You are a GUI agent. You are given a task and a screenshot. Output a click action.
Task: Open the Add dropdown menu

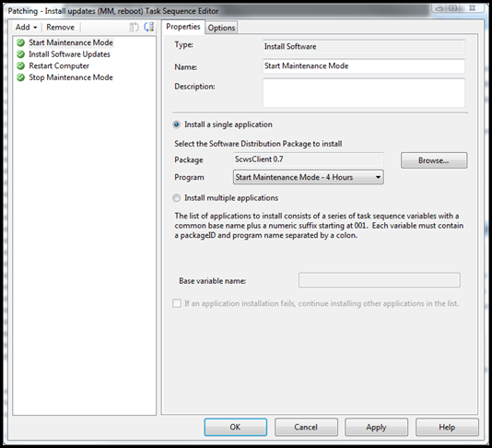click(x=27, y=28)
